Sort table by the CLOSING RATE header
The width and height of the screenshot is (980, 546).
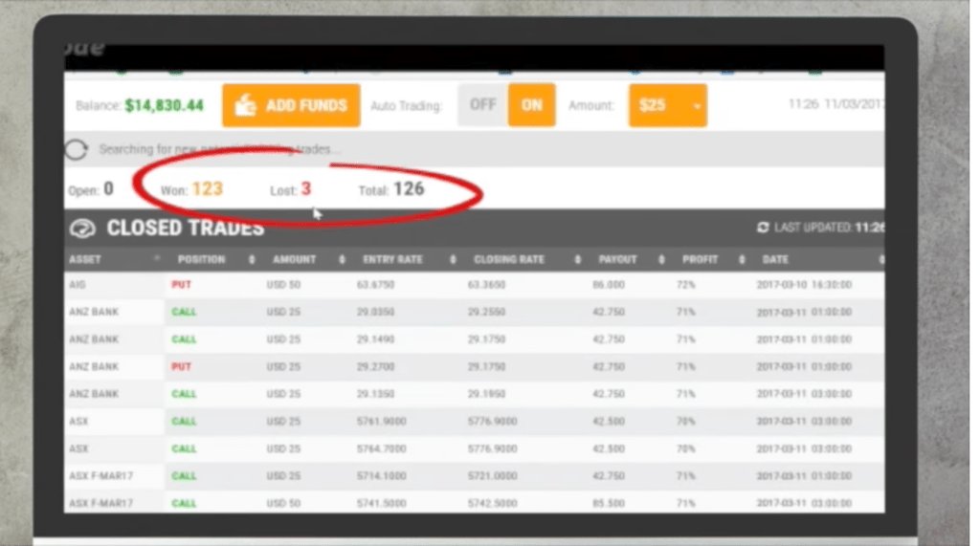click(x=509, y=259)
